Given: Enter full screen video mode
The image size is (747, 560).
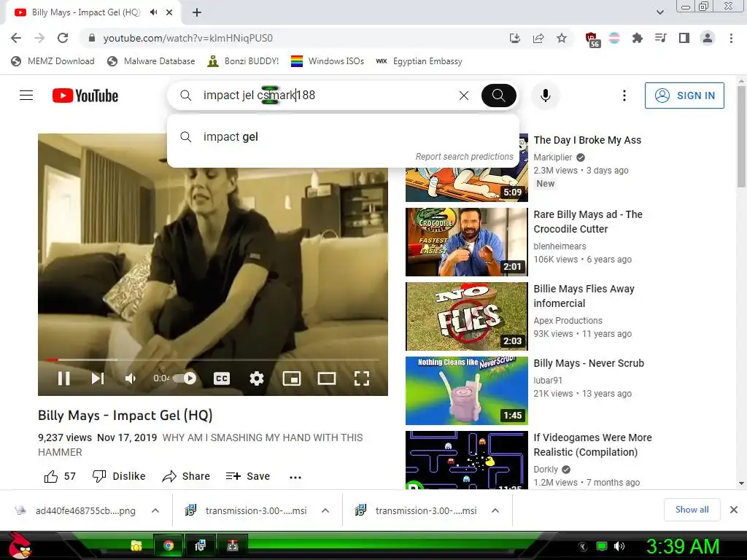Looking at the screenshot, I should click(362, 378).
